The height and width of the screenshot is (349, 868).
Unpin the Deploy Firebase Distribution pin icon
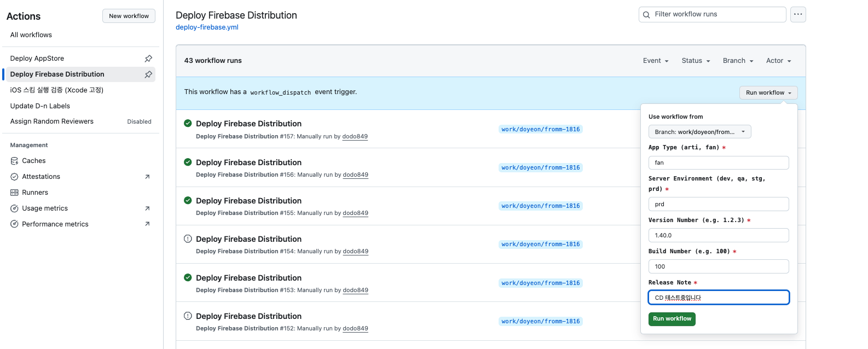coord(148,74)
